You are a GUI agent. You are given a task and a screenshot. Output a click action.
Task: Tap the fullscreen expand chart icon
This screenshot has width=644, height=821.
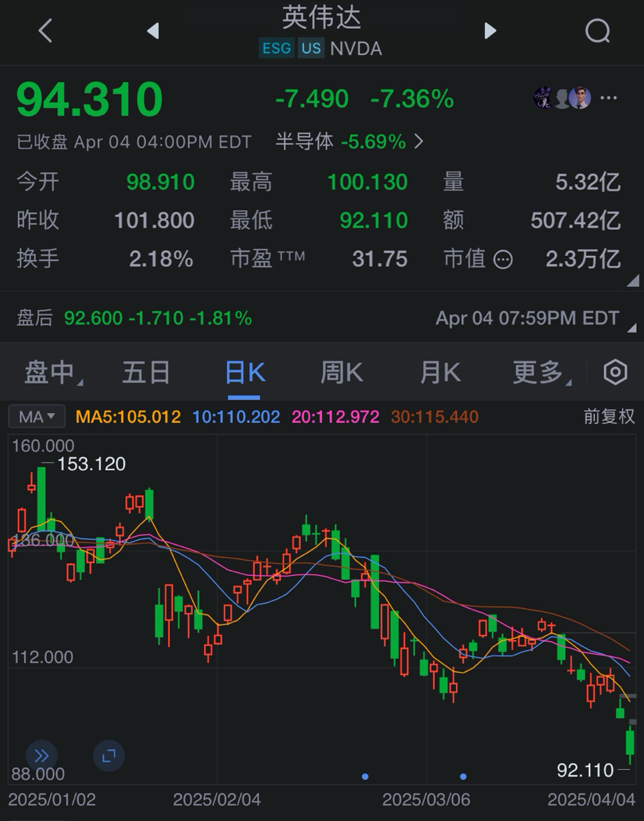pyautogui.click(x=108, y=756)
